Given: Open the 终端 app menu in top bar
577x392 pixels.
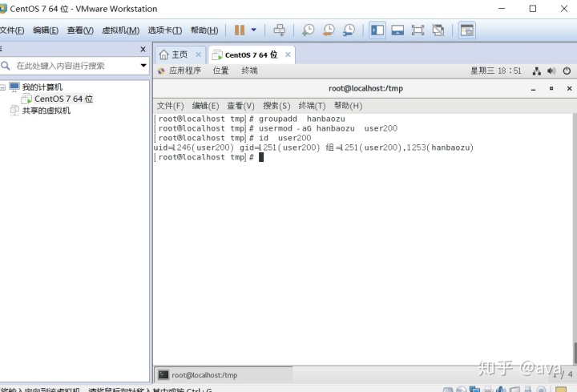Looking at the screenshot, I should [x=249, y=71].
